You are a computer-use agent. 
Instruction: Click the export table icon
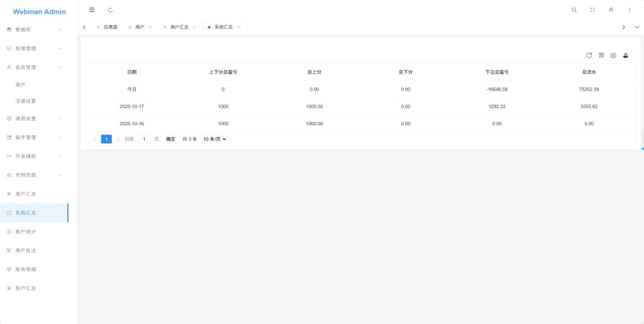coord(626,55)
